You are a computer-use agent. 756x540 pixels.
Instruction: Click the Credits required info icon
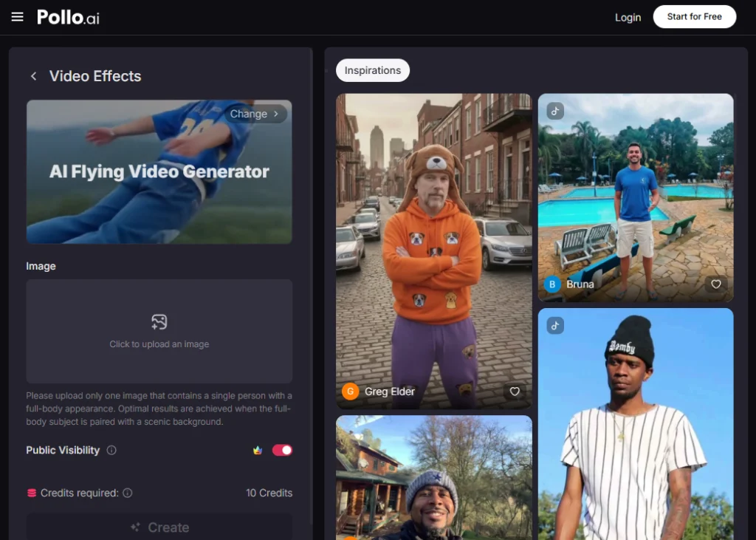tap(128, 493)
